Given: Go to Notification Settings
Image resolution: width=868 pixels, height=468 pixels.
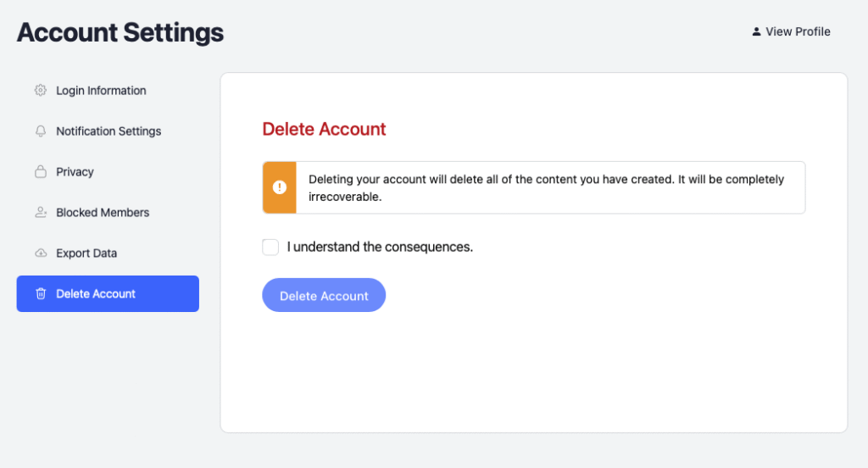Looking at the screenshot, I should coord(108,131).
